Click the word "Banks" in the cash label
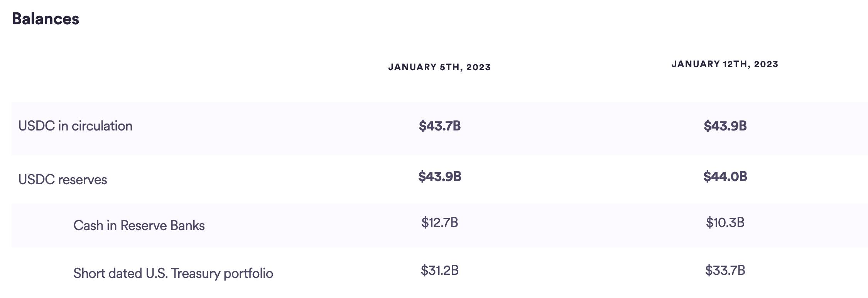Viewport: 868px width, 298px height. (x=187, y=225)
